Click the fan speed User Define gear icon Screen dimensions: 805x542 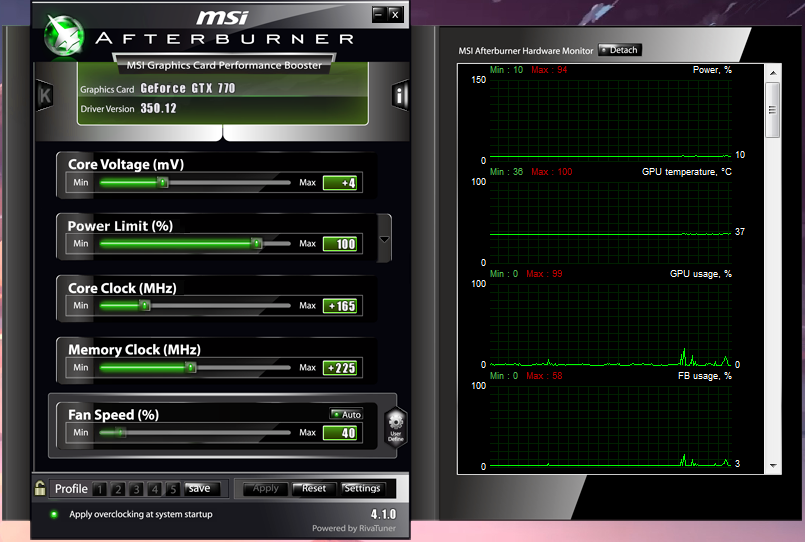[x=395, y=427]
